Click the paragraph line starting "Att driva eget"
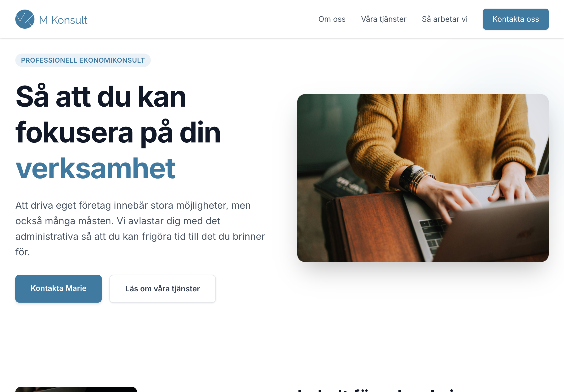Image resolution: width=564 pixels, height=392 pixels. [x=133, y=205]
